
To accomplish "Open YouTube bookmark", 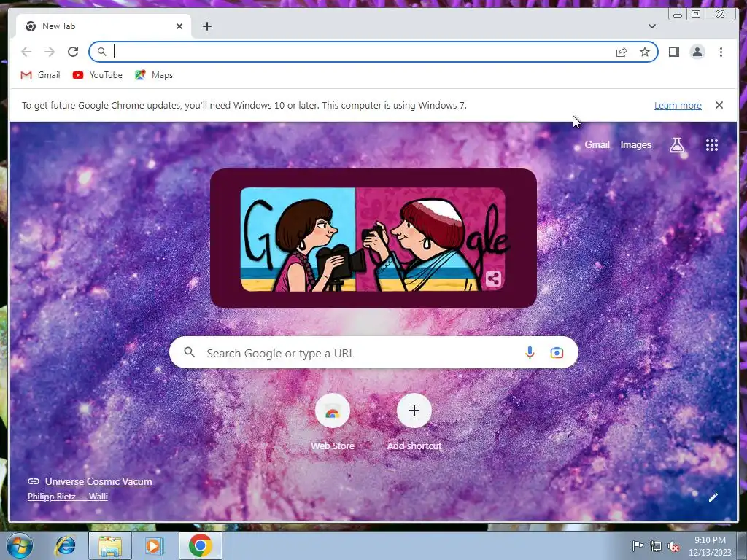I will [x=98, y=75].
